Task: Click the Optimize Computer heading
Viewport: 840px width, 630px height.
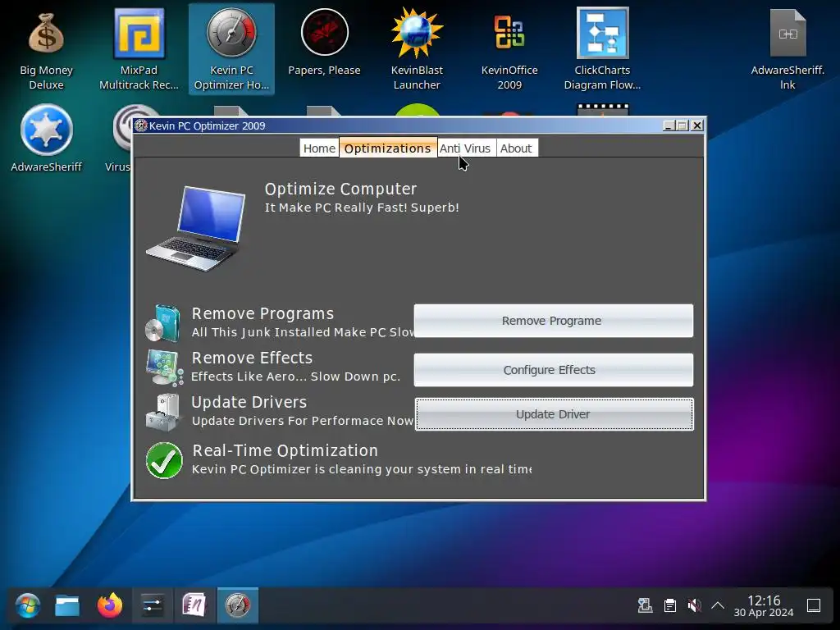Action: (340, 189)
